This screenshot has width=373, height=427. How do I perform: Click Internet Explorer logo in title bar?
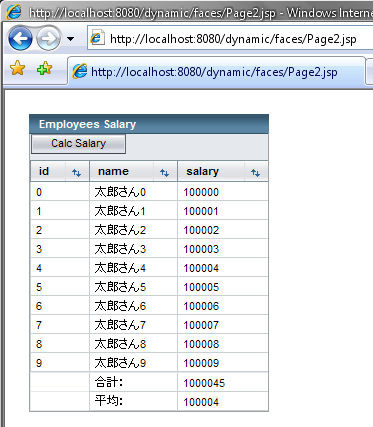tap(14, 13)
